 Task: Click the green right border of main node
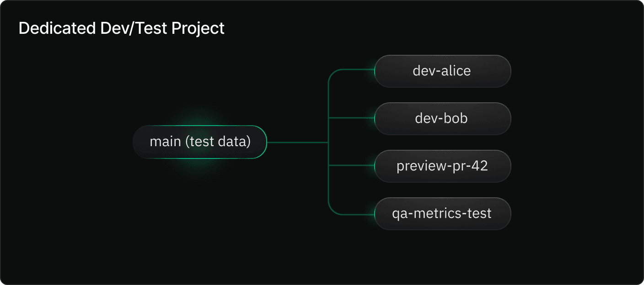pyautogui.click(x=266, y=142)
